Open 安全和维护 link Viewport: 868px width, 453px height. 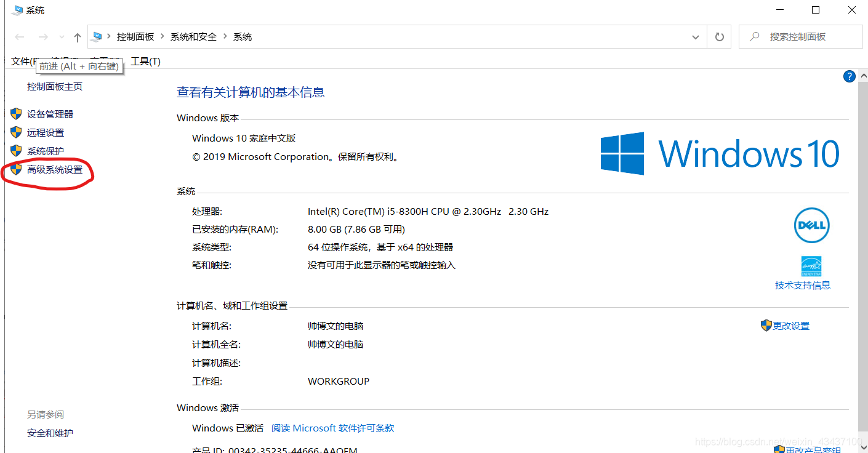tap(50, 433)
